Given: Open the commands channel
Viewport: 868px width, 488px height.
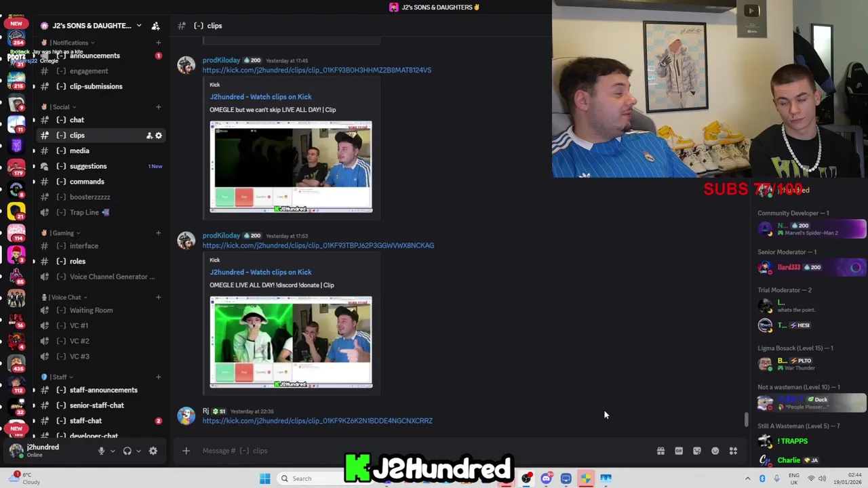Looking at the screenshot, I should coord(100,182).
